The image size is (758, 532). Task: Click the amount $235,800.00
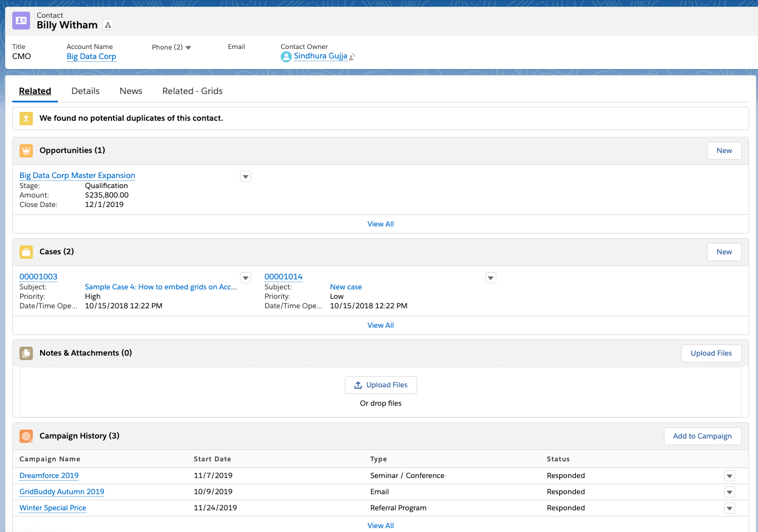107,195
